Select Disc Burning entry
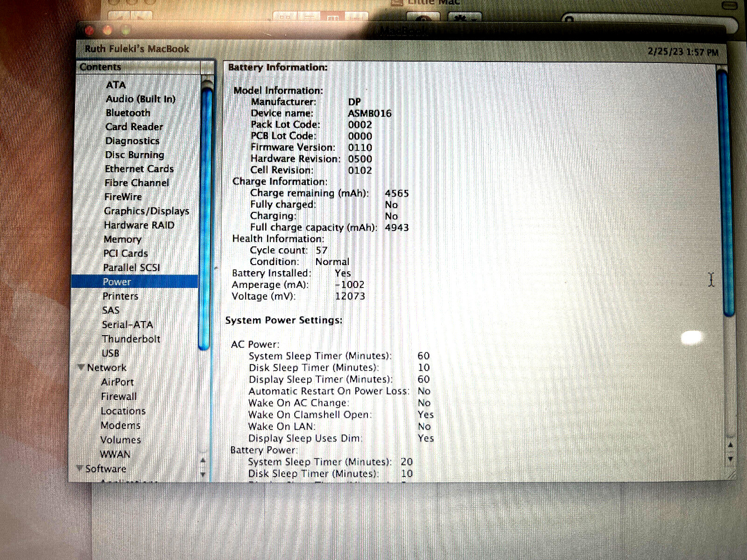The width and height of the screenshot is (747, 560). point(134,155)
